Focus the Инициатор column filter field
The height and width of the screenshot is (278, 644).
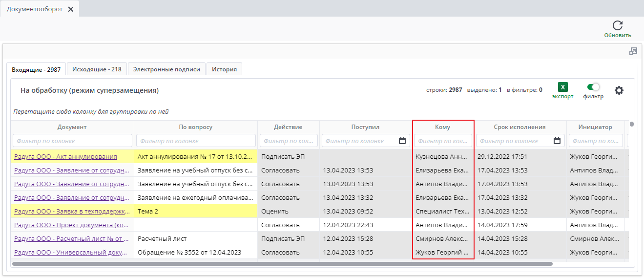tap(596, 141)
